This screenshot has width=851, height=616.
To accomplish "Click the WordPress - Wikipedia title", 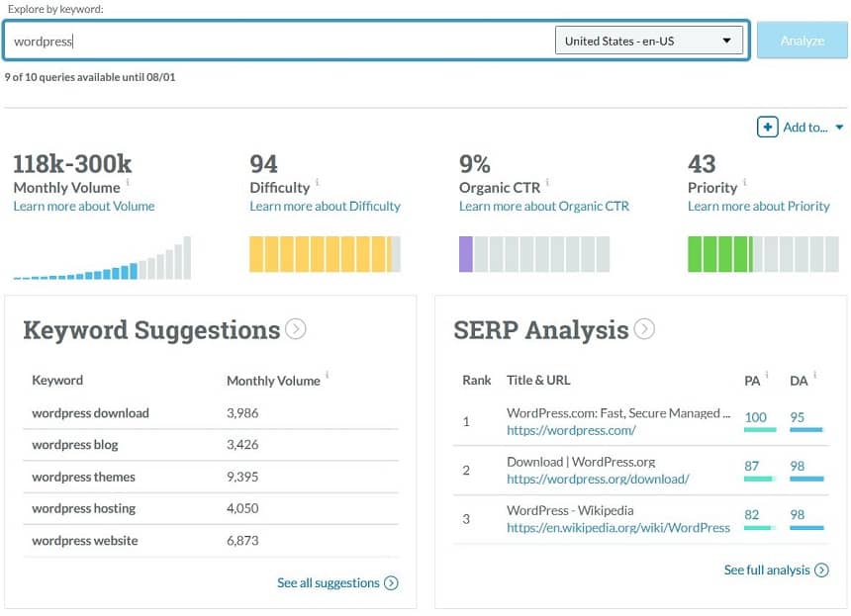I will coord(570,511).
